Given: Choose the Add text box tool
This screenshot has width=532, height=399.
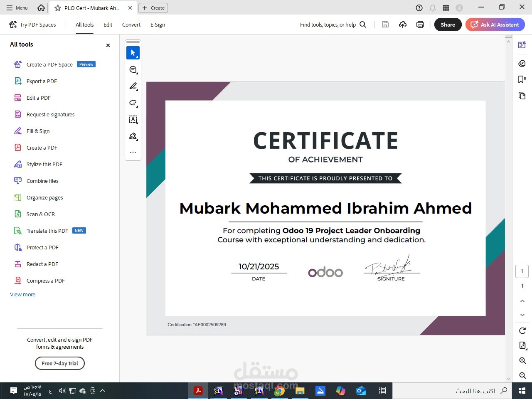Looking at the screenshot, I should pyautogui.click(x=133, y=120).
